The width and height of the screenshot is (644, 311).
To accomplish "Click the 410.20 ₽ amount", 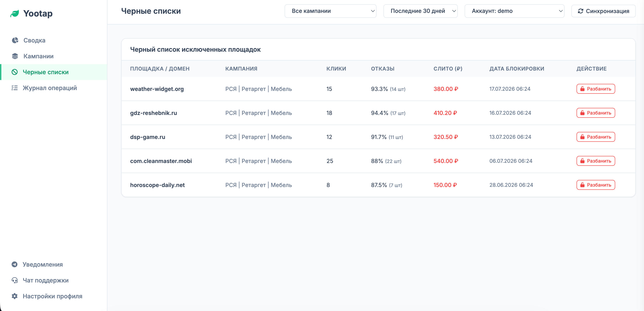I will point(445,113).
